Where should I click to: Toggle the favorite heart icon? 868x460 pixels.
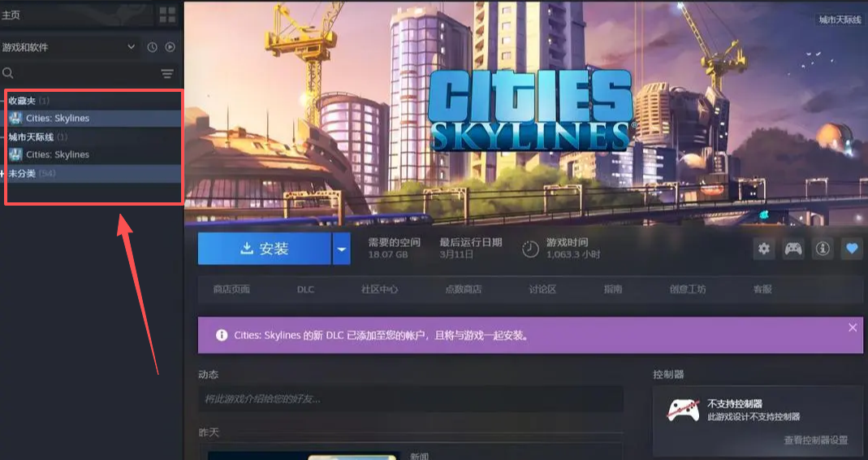point(851,249)
